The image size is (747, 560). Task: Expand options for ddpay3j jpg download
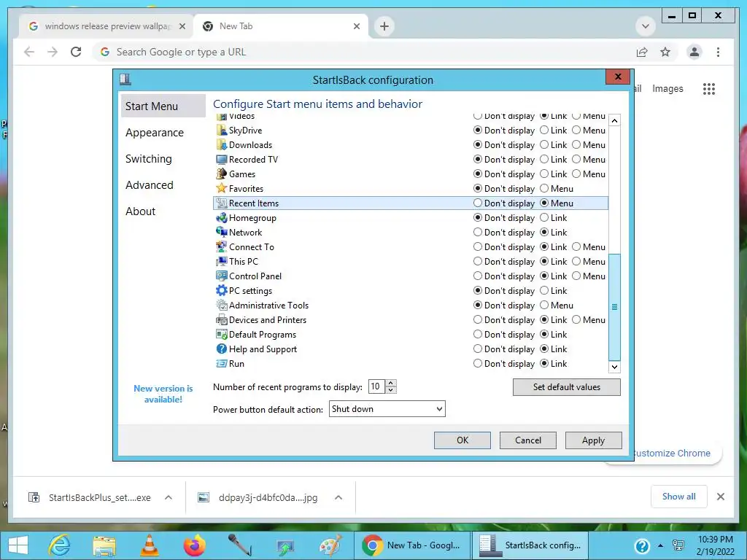pos(338,497)
